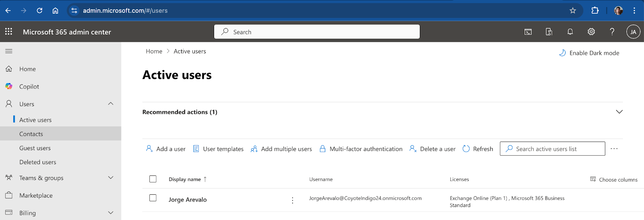Viewport: 644px width, 220px height.
Task: Open JA account manager circle
Action: pos(633,32)
